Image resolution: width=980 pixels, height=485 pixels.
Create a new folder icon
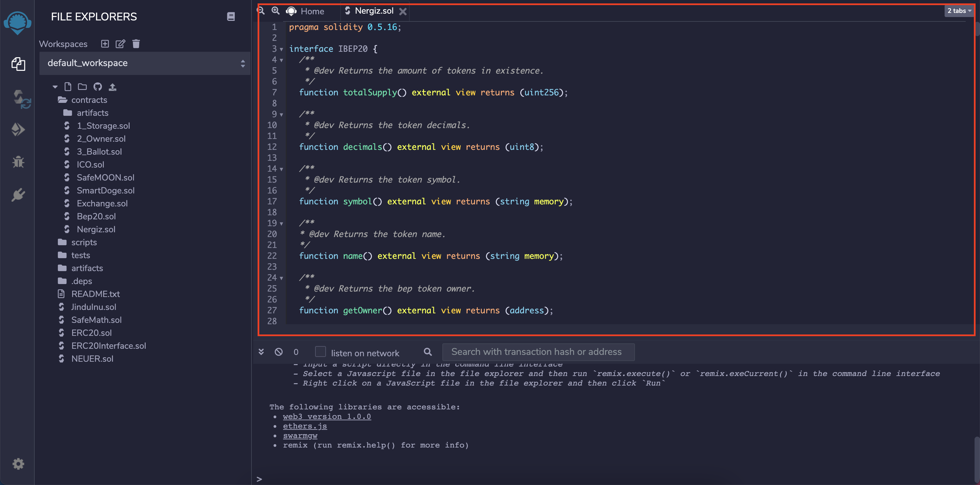coord(82,87)
